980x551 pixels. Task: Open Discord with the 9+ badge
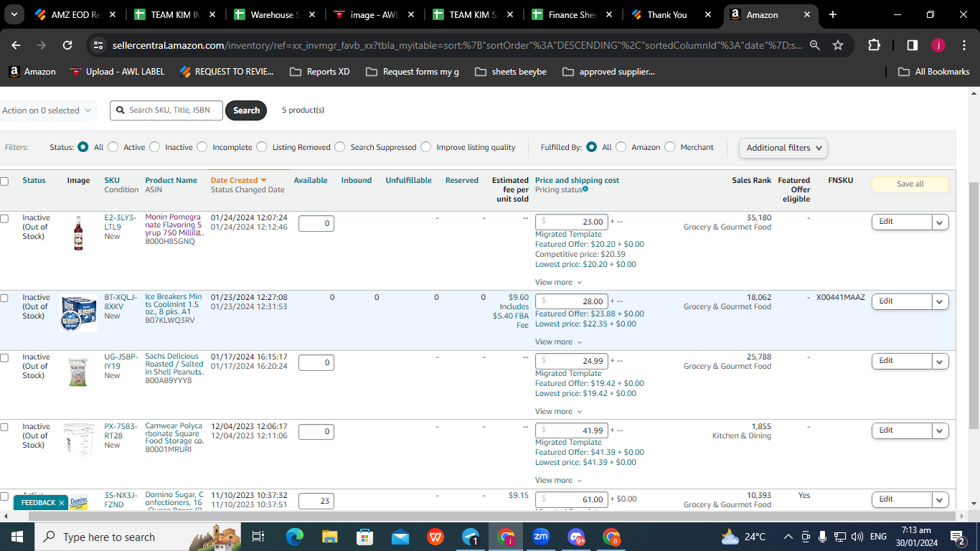click(x=576, y=537)
